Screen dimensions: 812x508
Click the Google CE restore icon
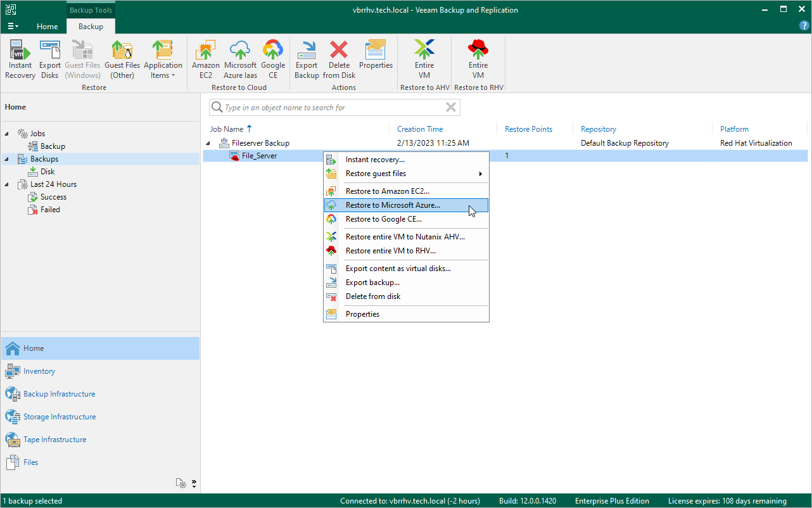point(273,60)
